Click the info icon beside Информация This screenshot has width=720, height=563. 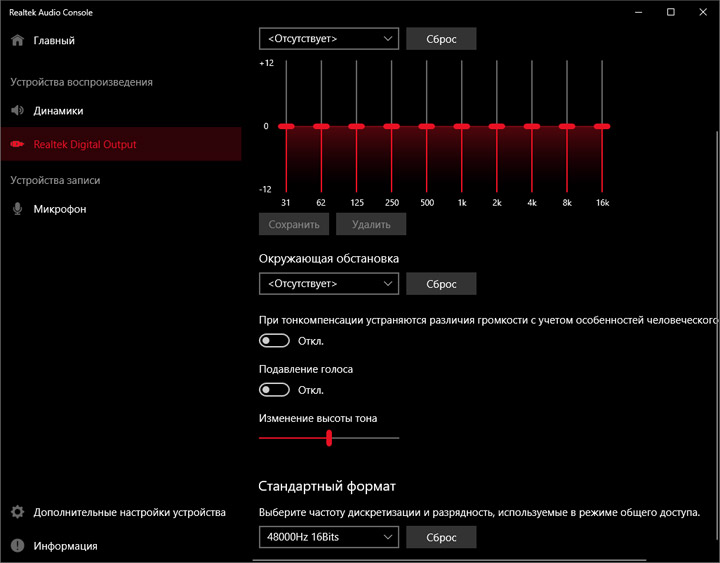coord(17,546)
